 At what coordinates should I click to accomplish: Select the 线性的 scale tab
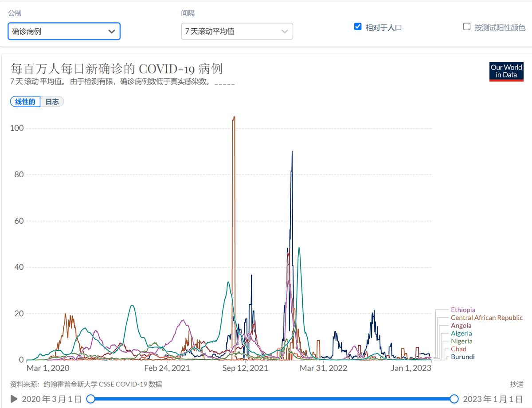pos(25,101)
